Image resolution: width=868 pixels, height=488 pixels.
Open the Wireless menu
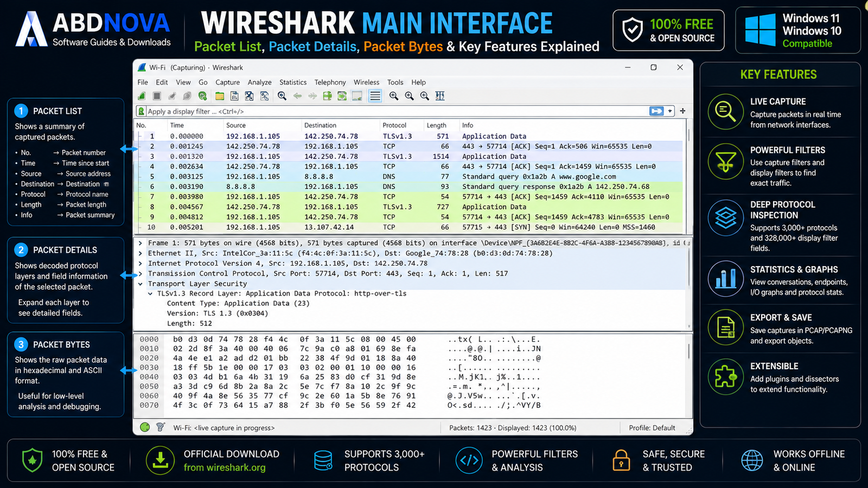pos(367,82)
